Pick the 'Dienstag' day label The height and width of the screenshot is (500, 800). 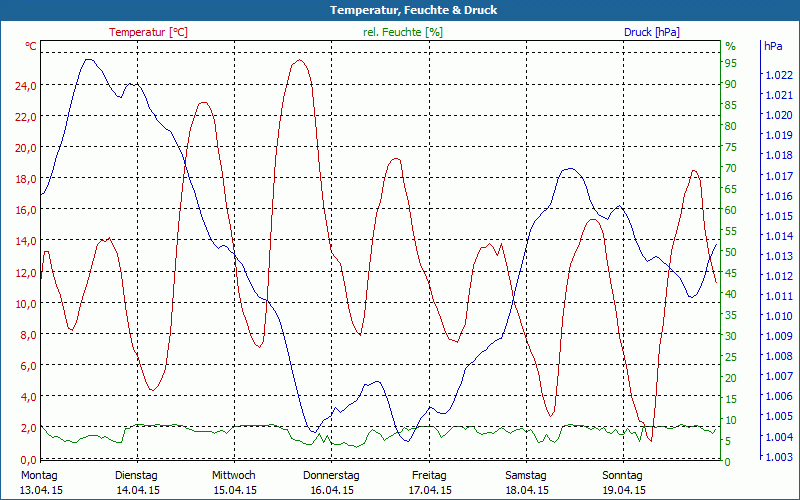(x=137, y=475)
